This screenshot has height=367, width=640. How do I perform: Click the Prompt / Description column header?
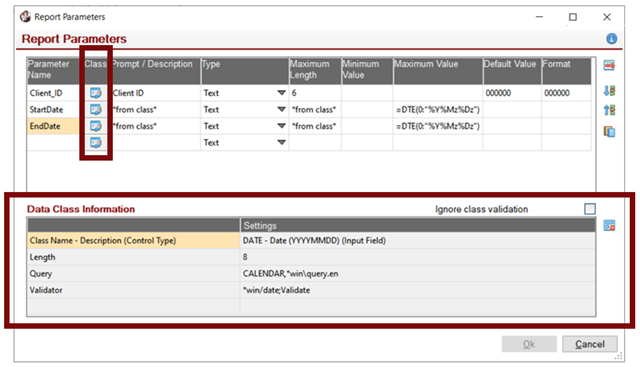coord(156,70)
